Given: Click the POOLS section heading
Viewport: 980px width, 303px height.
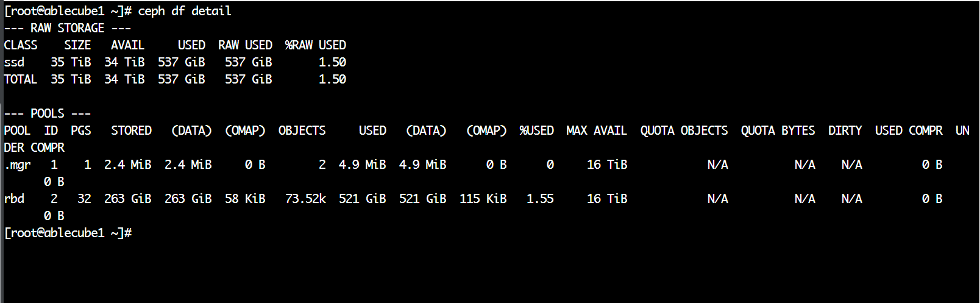Looking at the screenshot, I should pyautogui.click(x=48, y=113).
